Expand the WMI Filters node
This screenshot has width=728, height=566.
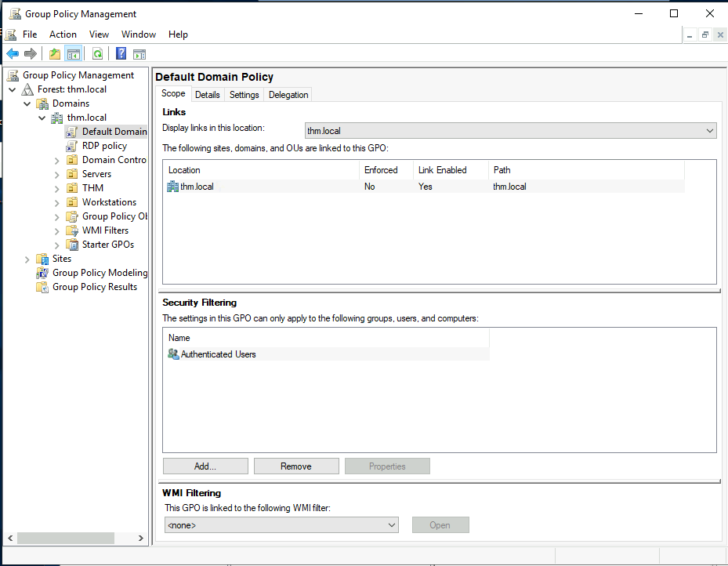coord(57,231)
